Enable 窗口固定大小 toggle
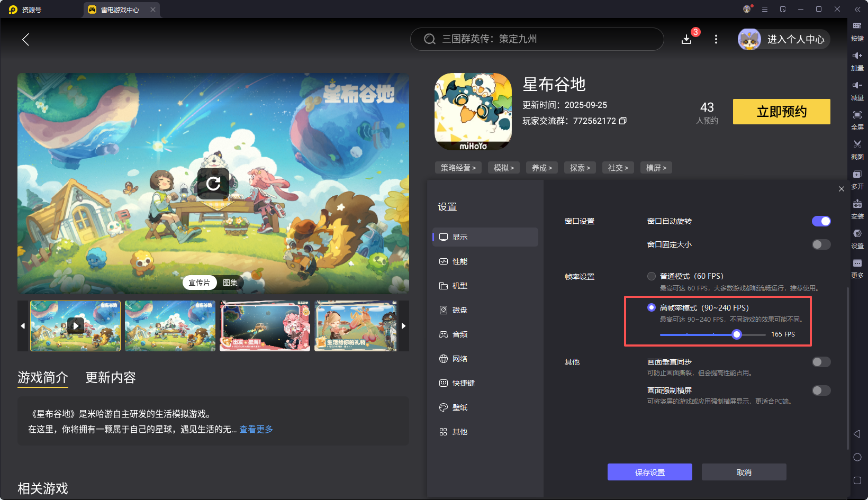 pyautogui.click(x=821, y=244)
